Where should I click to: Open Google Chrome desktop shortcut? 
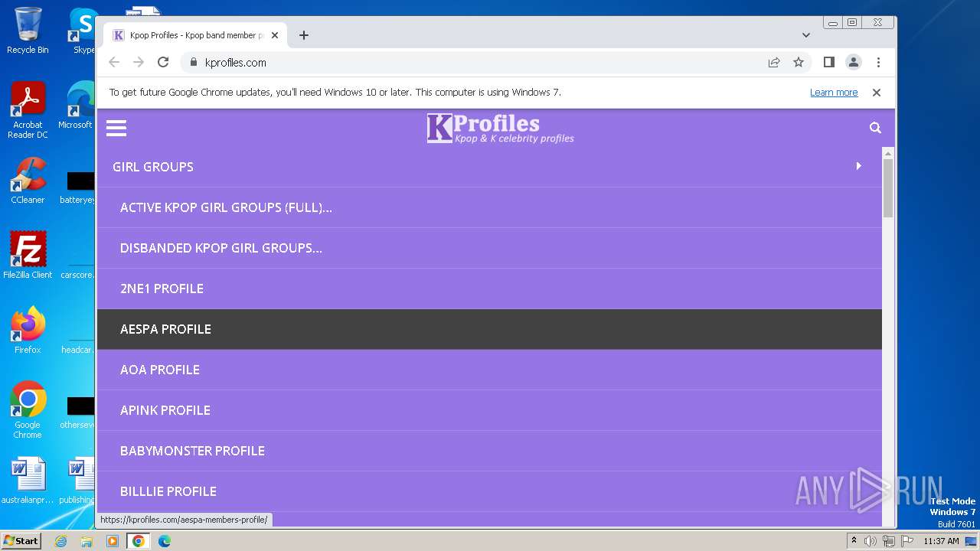[28, 410]
